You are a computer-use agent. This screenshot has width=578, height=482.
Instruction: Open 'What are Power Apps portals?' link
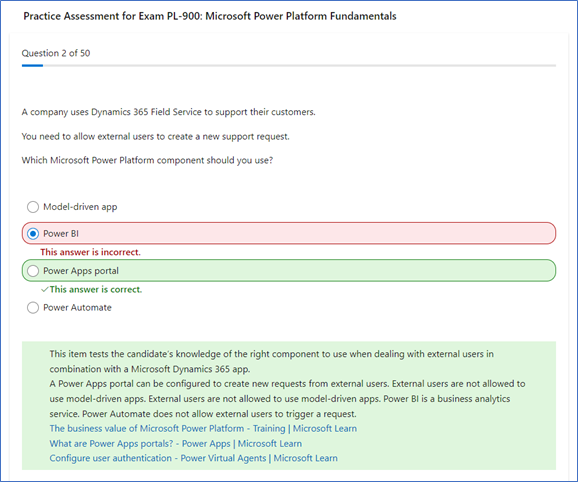coord(175,443)
